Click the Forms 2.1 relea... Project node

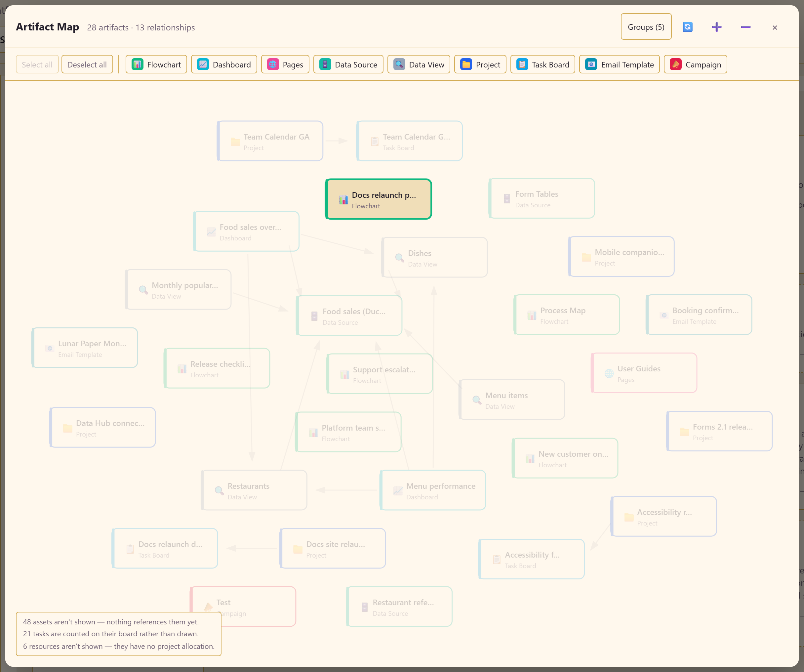pyautogui.click(x=719, y=431)
